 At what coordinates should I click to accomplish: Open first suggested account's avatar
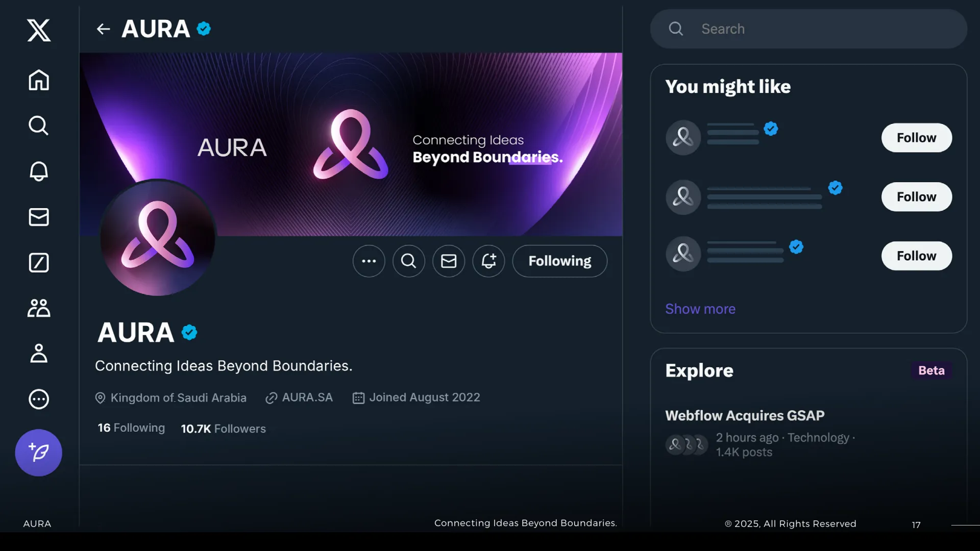click(x=683, y=138)
